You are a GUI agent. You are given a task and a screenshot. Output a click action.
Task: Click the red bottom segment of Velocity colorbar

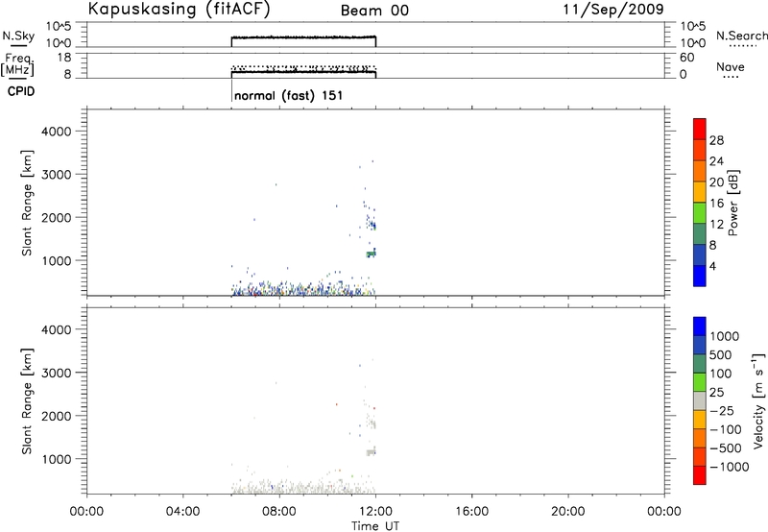pyautogui.click(x=700, y=475)
